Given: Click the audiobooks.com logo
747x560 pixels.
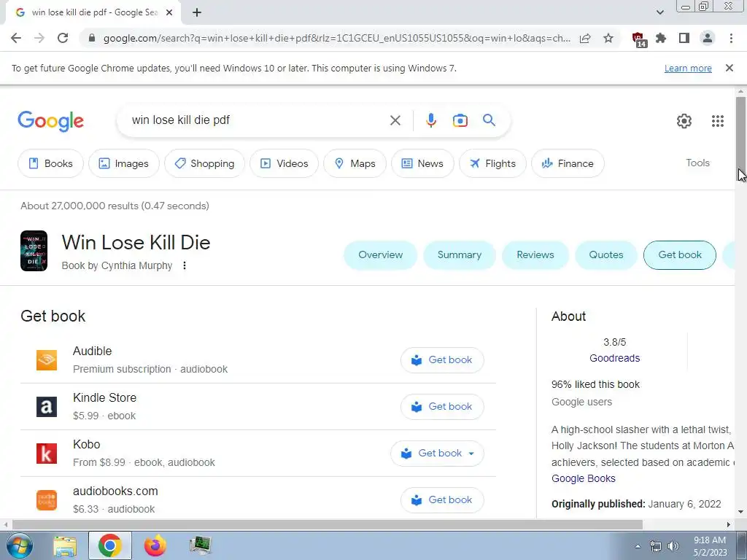Looking at the screenshot, I should click(x=47, y=500).
